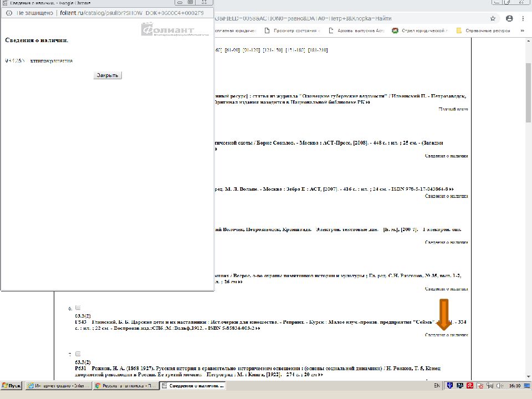Tick the checkbox for record 6
Viewport: 532px width, 399px height.
[x=78, y=308]
